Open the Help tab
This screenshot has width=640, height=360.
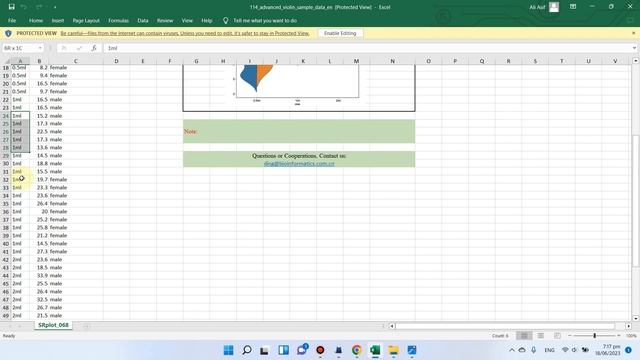(x=207, y=20)
